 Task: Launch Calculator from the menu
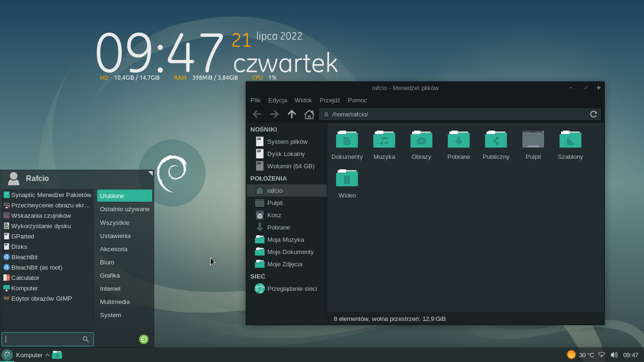(48, 278)
